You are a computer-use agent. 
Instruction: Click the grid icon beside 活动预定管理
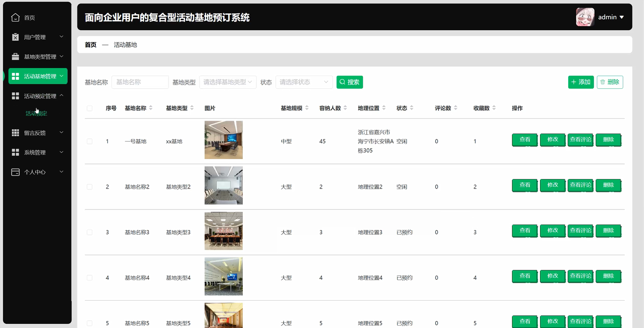tap(15, 96)
